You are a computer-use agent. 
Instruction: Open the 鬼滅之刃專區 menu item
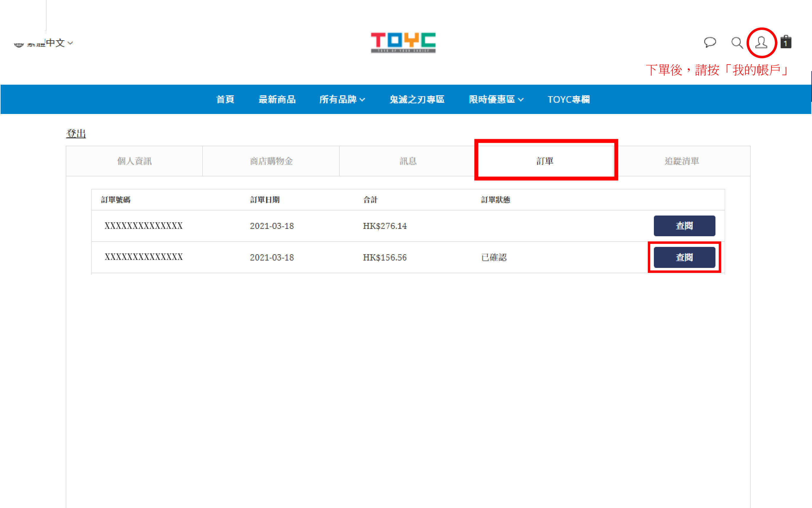point(417,99)
